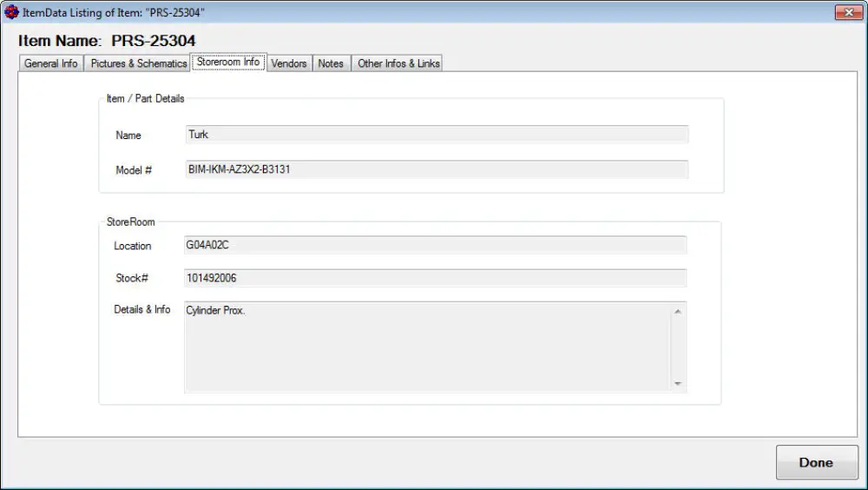Go to the Vendors tab

click(288, 63)
